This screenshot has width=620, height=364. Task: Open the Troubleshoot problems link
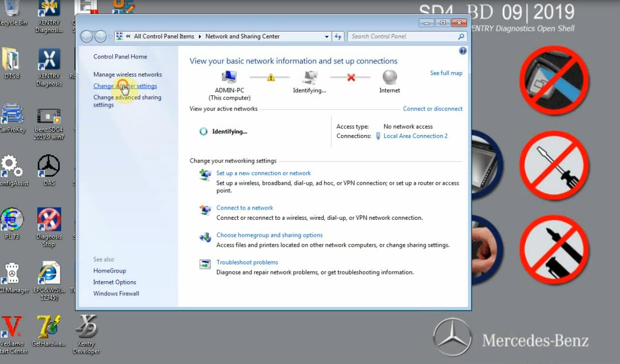pyautogui.click(x=247, y=262)
